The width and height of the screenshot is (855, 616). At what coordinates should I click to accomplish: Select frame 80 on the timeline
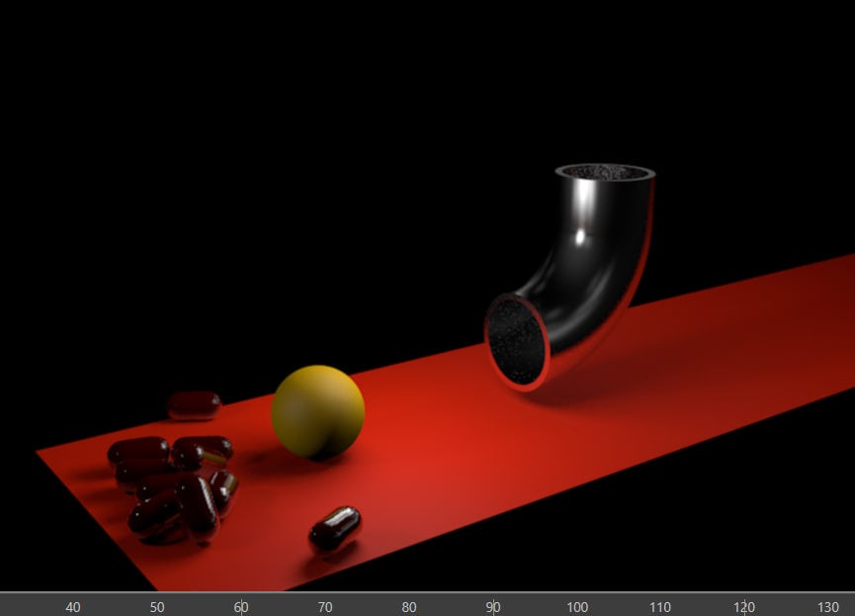[409, 607]
